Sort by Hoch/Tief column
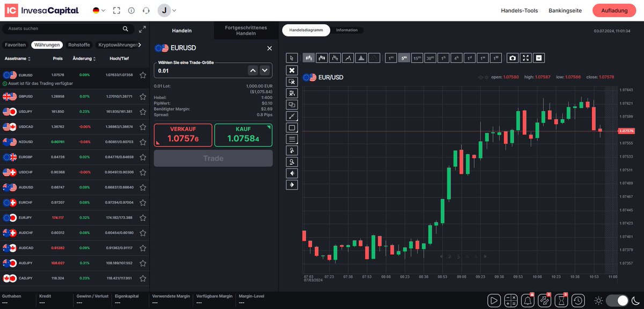The height and width of the screenshot is (309, 644). tap(120, 59)
